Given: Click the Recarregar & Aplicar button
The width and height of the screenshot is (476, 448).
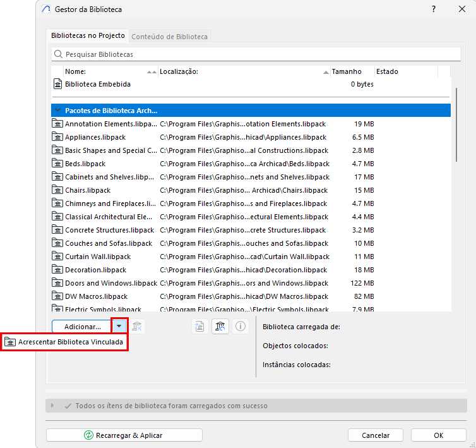Looking at the screenshot, I should [x=124, y=435].
